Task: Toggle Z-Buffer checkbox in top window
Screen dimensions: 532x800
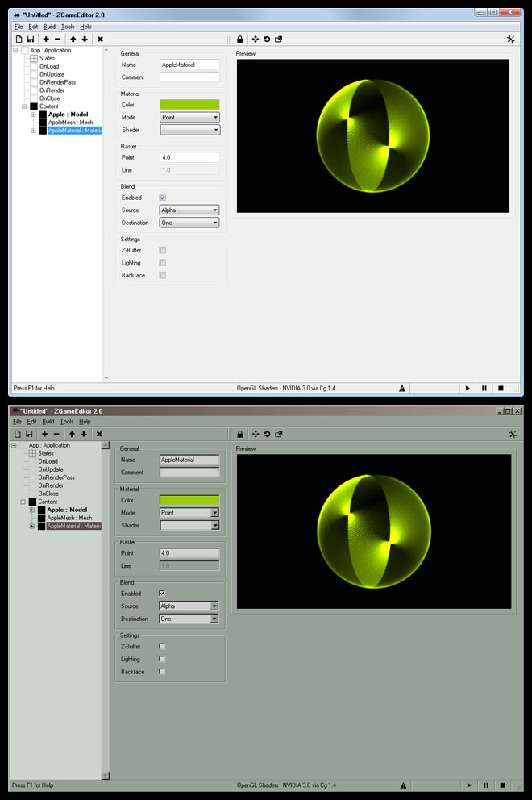Action: pos(162,250)
